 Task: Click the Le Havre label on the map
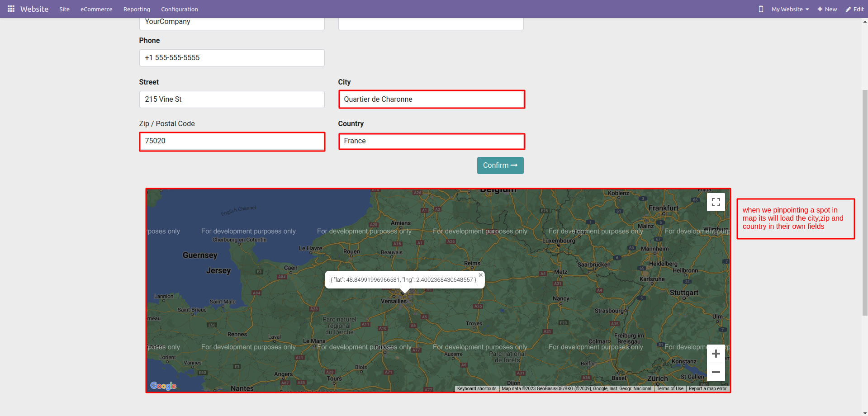(x=311, y=248)
